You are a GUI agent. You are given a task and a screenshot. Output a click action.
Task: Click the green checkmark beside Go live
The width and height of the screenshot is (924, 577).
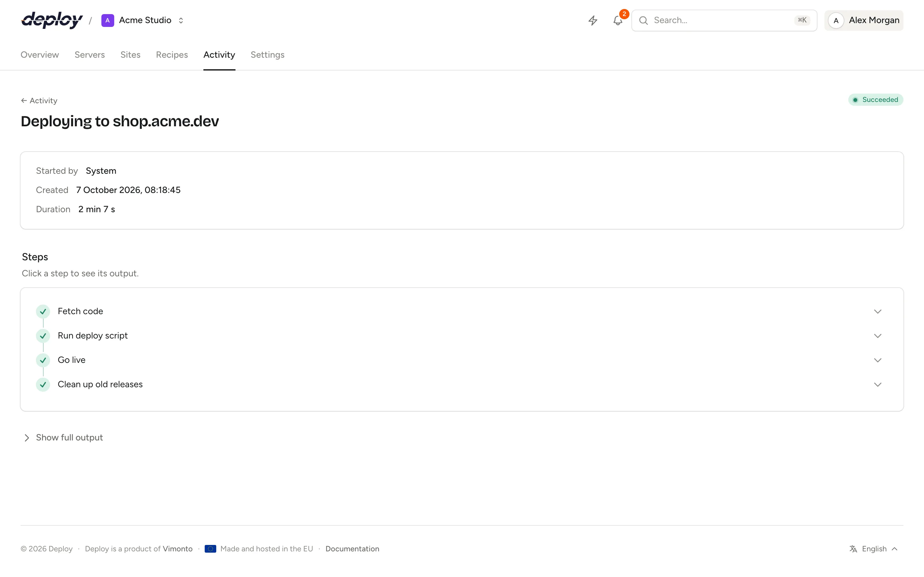[43, 360]
